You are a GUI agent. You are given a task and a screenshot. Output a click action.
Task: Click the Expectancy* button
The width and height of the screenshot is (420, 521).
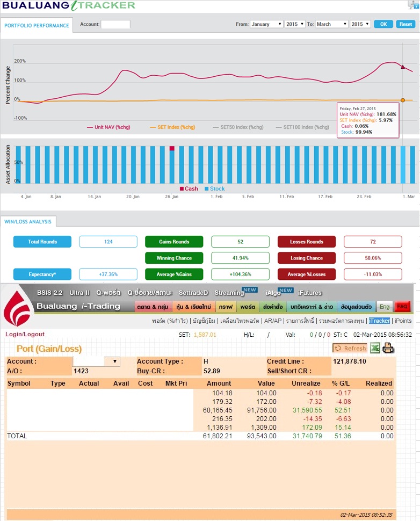click(42, 274)
